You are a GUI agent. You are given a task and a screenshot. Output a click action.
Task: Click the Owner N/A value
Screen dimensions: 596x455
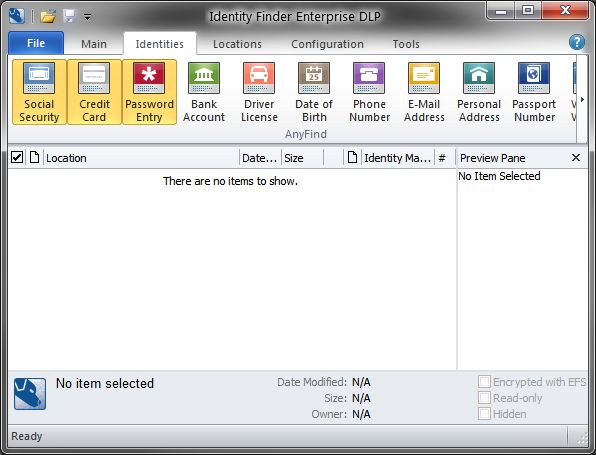pos(361,414)
